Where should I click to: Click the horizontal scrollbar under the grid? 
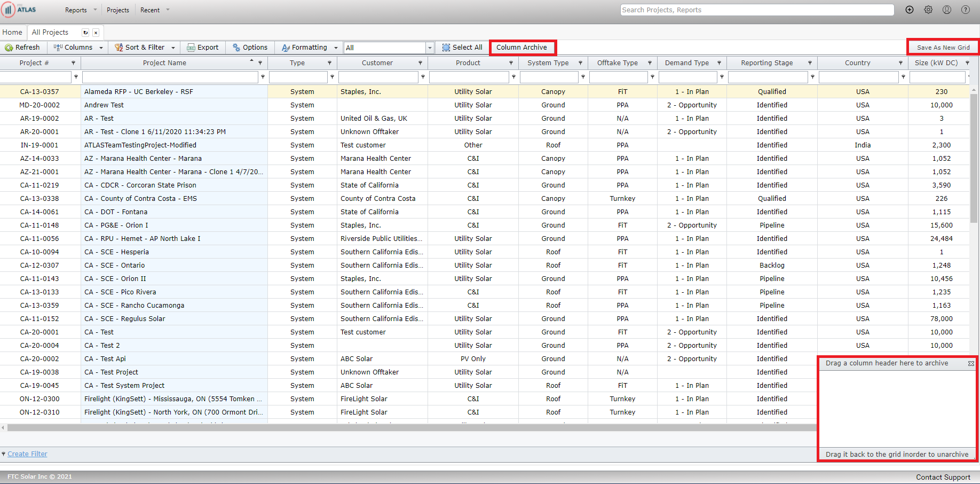point(411,427)
